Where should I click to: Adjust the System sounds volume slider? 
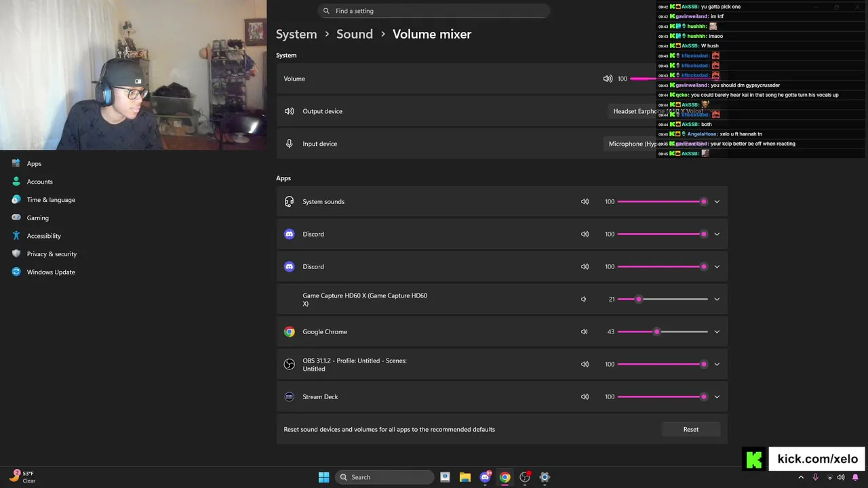click(663, 201)
